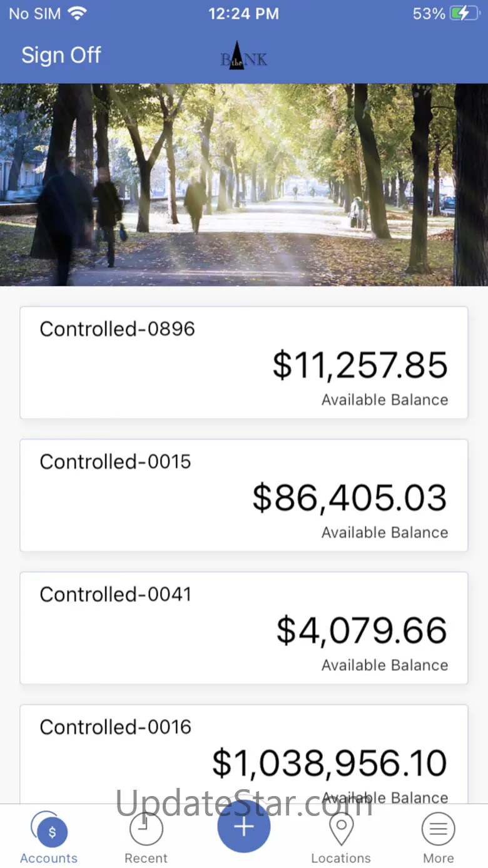Sign Off from the app
This screenshot has width=488, height=868.
61,55
